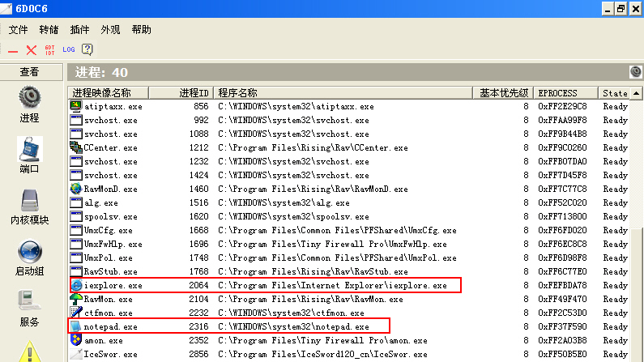The image size is (644, 362).
Task: Click the ctfmon.exe pencil icon
Action: 75,313
